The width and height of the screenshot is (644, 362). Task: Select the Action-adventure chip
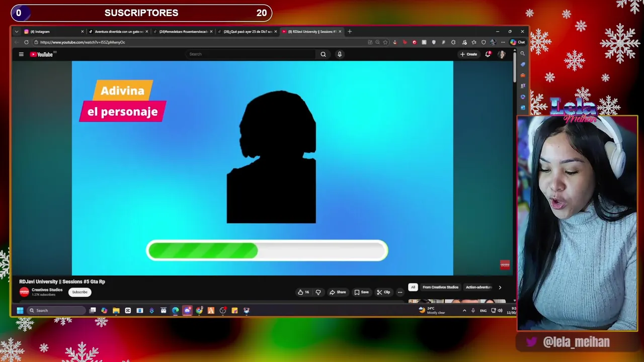click(x=478, y=287)
